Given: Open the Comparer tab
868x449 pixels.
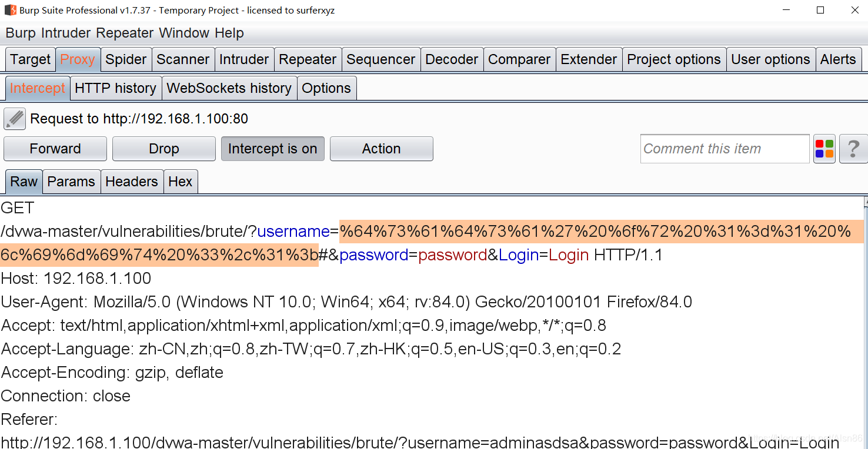Looking at the screenshot, I should [x=519, y=59].
